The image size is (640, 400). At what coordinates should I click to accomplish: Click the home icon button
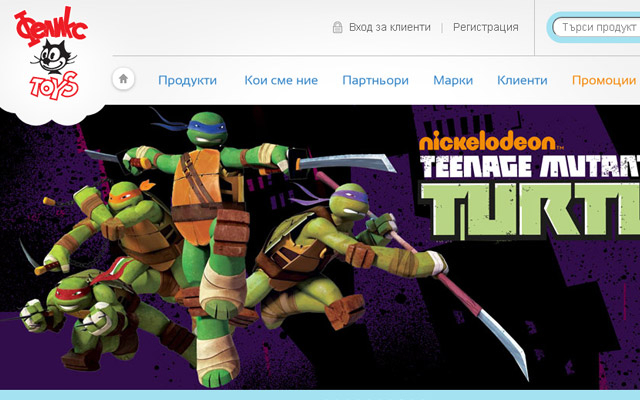(123, 79)
